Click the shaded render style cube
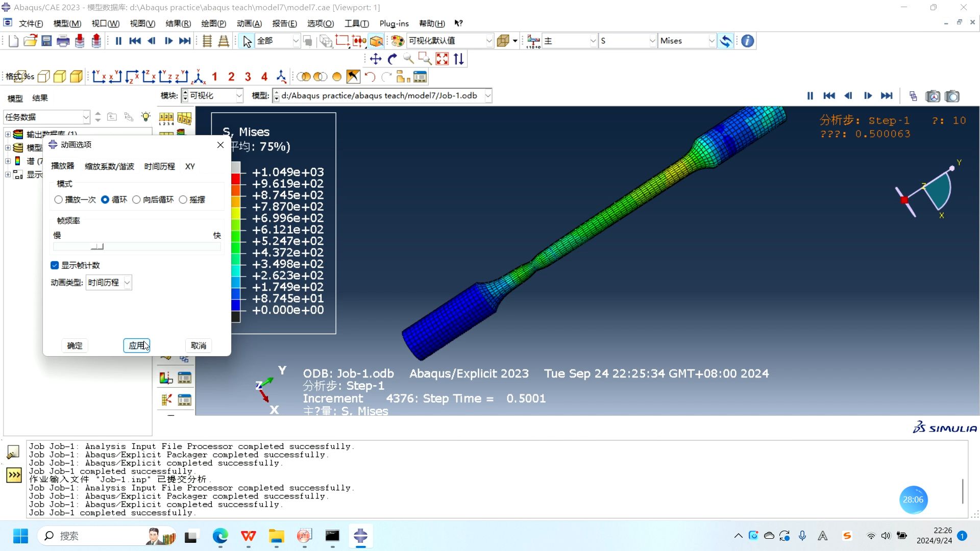 tap(76, 77)
